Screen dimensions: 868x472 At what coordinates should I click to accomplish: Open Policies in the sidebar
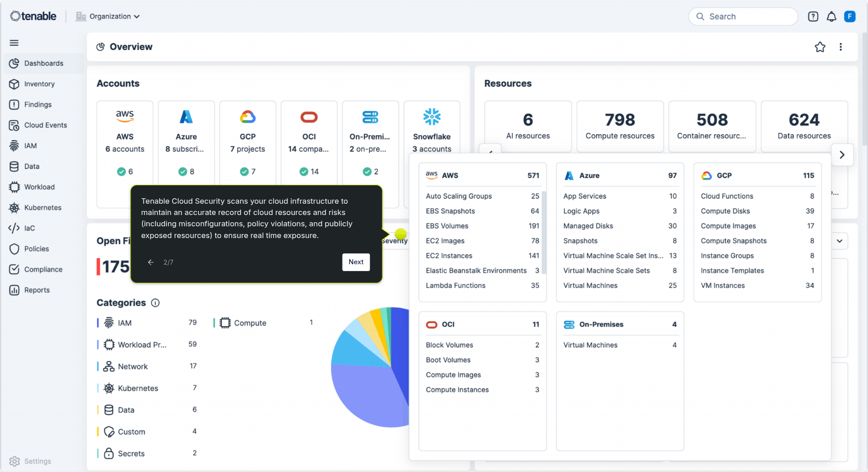[x=43, y=249]
